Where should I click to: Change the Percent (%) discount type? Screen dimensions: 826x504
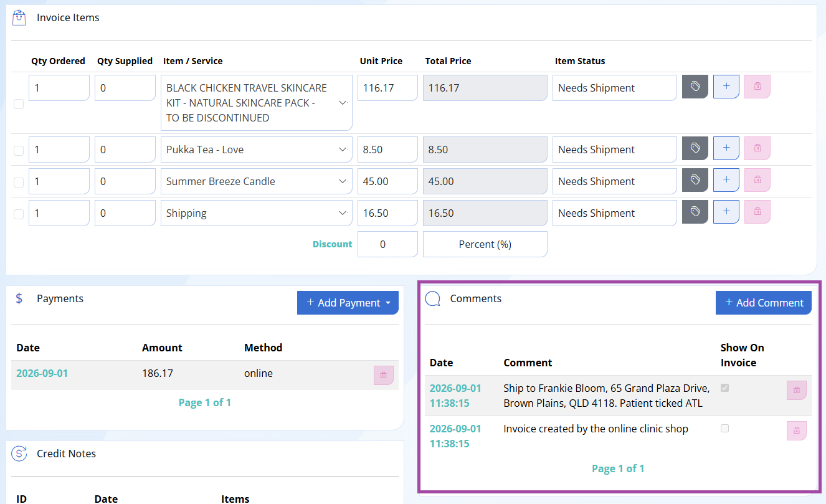click(x=485, y=244)
